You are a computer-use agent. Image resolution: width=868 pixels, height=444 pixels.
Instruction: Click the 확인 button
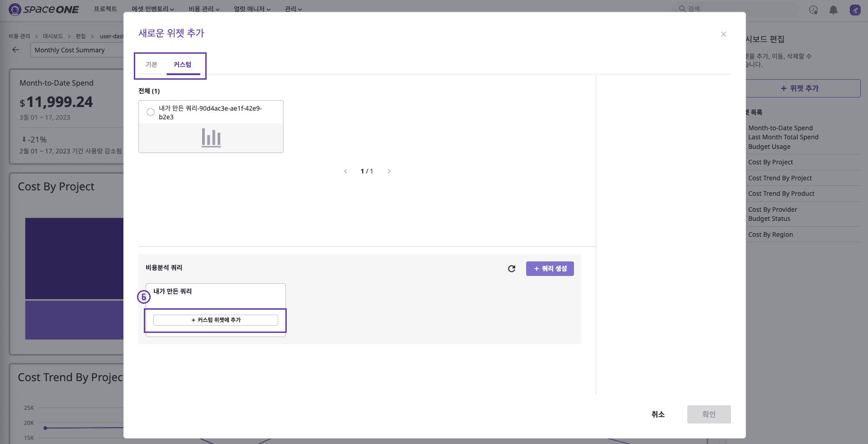709,414
